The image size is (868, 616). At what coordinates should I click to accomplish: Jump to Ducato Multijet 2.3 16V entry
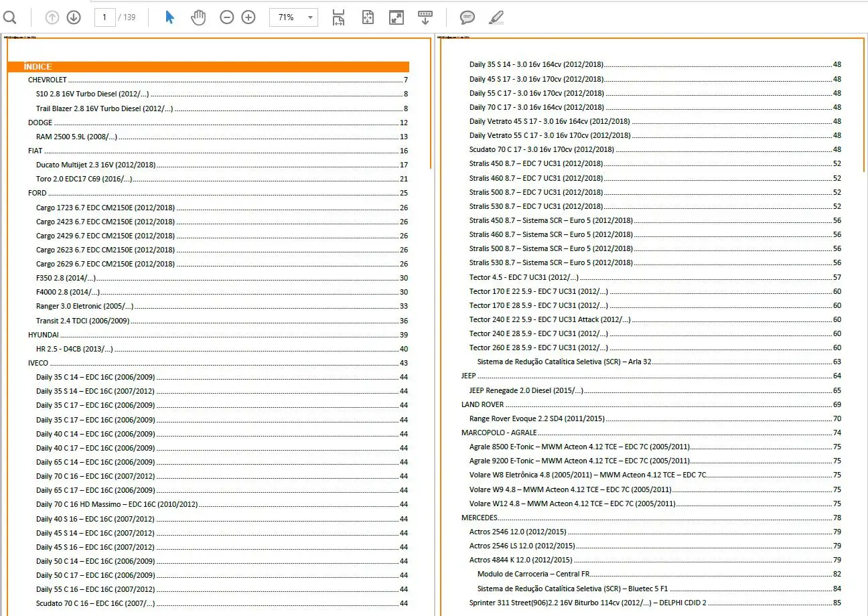(222, 165)
